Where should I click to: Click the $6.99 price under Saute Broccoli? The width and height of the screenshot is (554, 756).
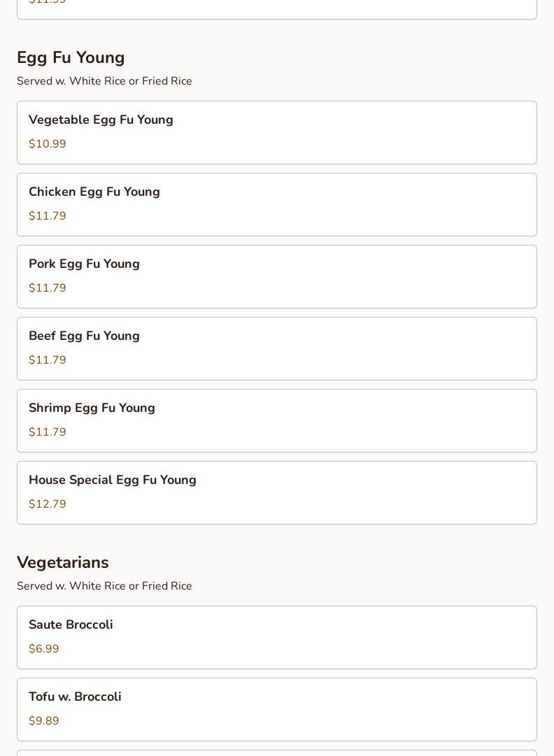coord(44,649)
